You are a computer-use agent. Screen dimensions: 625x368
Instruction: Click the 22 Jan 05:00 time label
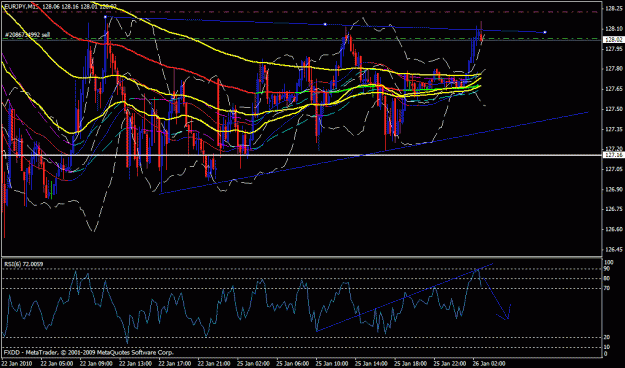(56, 364)
